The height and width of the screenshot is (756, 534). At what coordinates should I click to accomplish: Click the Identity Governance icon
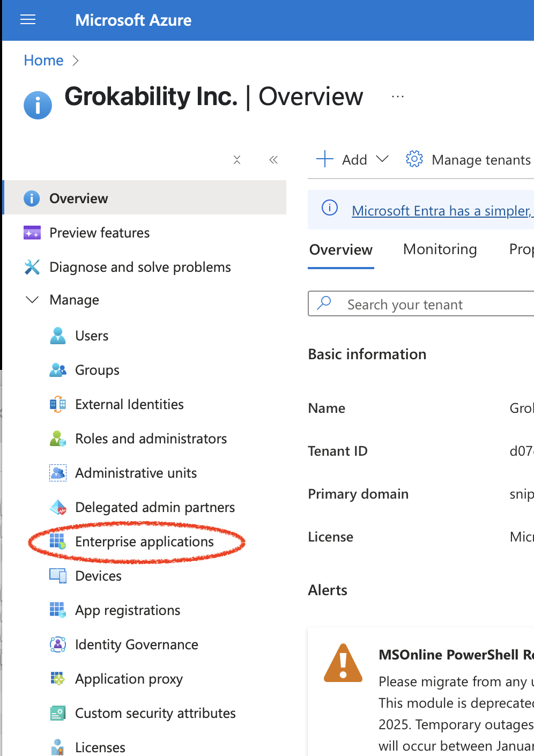[58, 644]
